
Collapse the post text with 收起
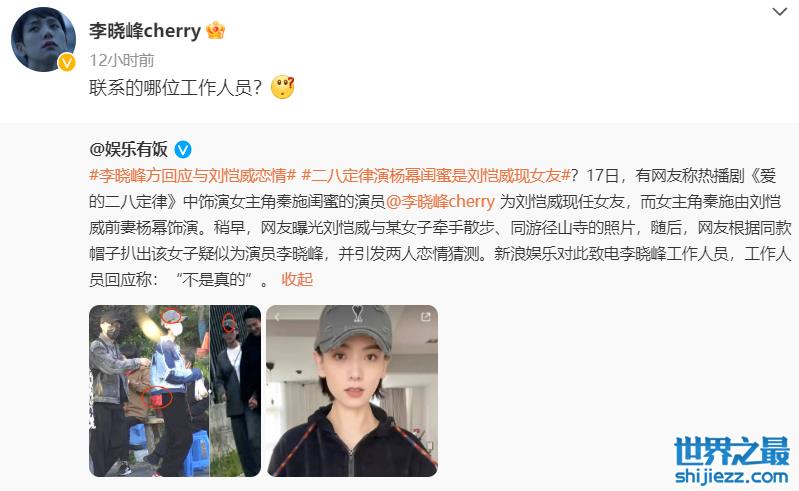[x=297, y=279]
